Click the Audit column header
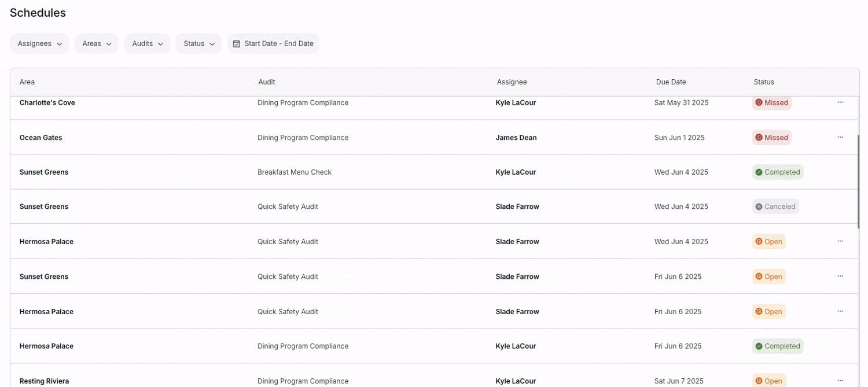The width and height of the screenshot is (868, 387). click(267, 82)
